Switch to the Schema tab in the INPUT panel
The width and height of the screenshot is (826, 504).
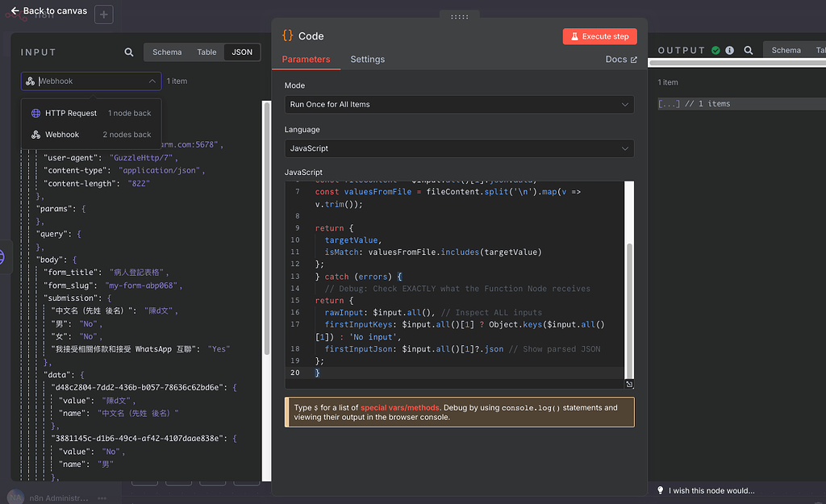point(167,52)
